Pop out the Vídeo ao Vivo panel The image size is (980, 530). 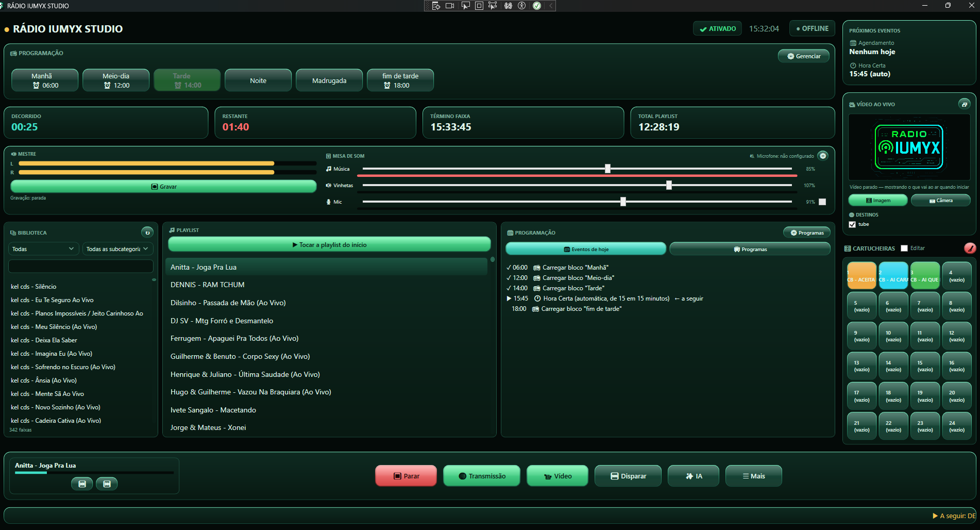[x=964, y=104]
